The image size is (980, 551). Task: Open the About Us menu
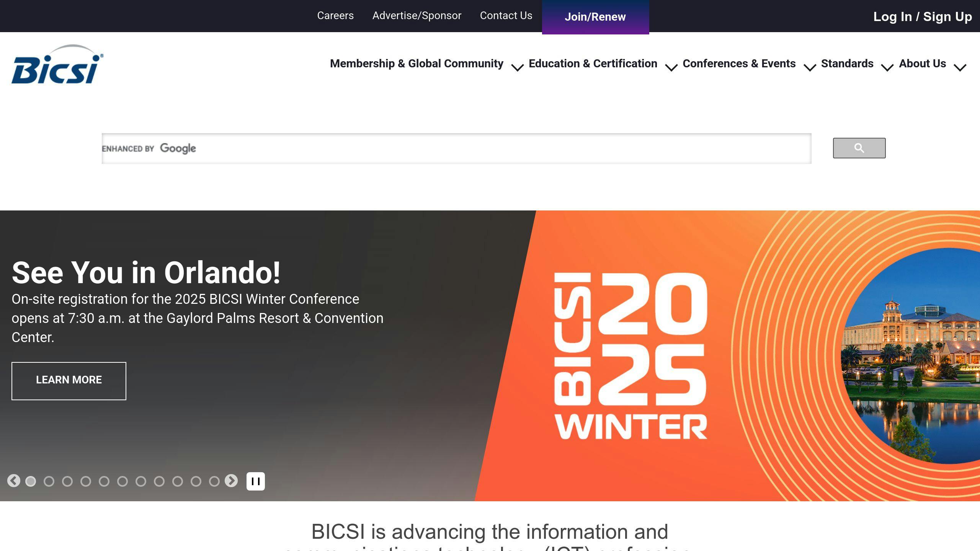(923, 64)
